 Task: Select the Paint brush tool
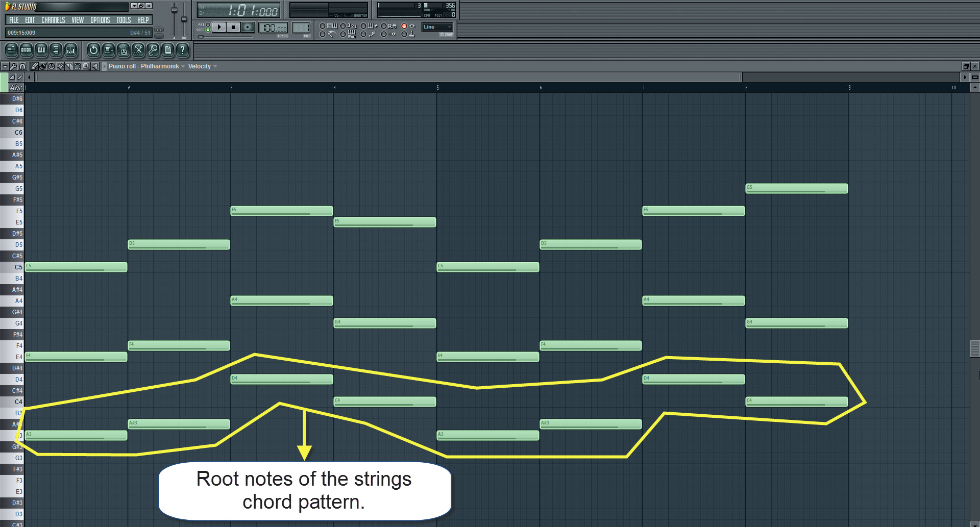coord(42,66)
